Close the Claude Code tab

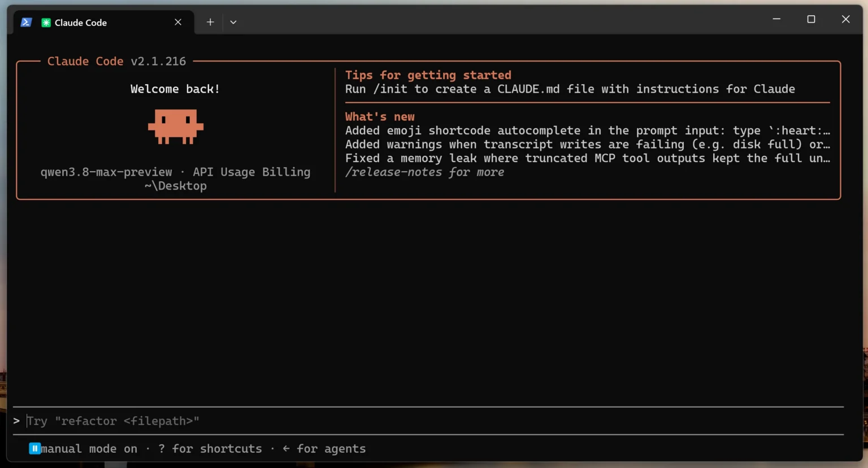coord(178,22)
